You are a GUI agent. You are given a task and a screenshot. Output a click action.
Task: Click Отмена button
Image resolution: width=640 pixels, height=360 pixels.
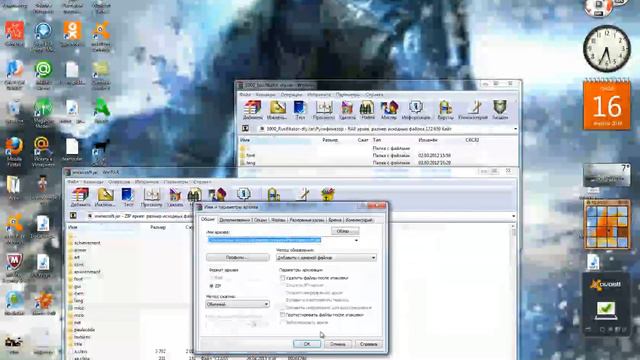[338, 344]
